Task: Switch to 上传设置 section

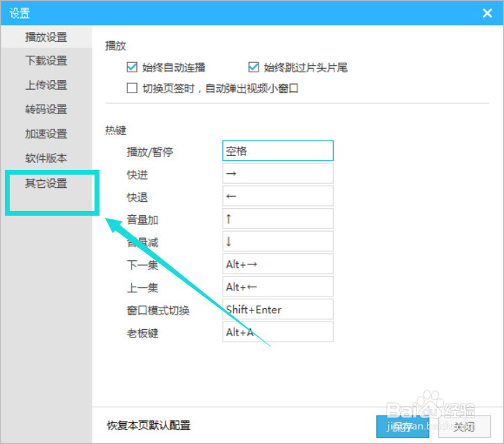Action: [x=46, y=85]
